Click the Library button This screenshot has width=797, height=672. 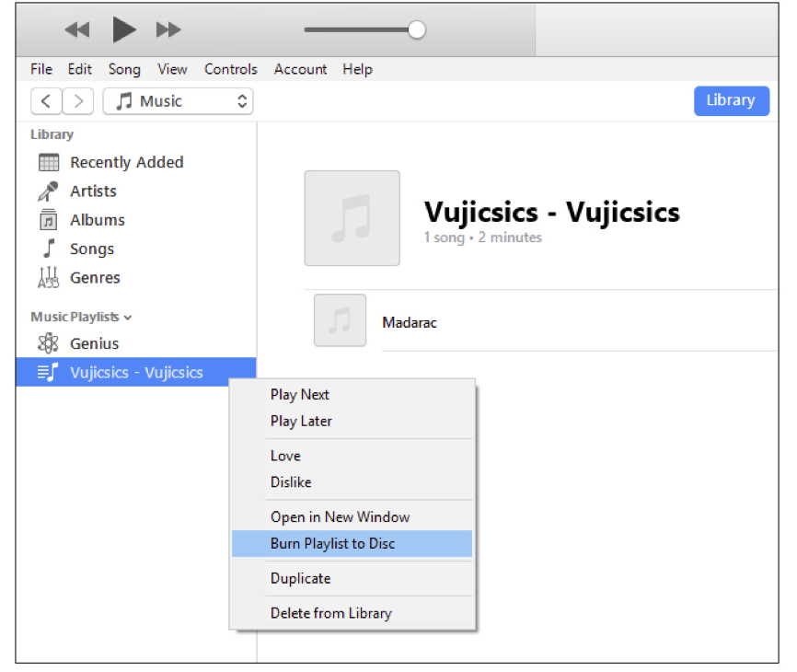[731, 100]
